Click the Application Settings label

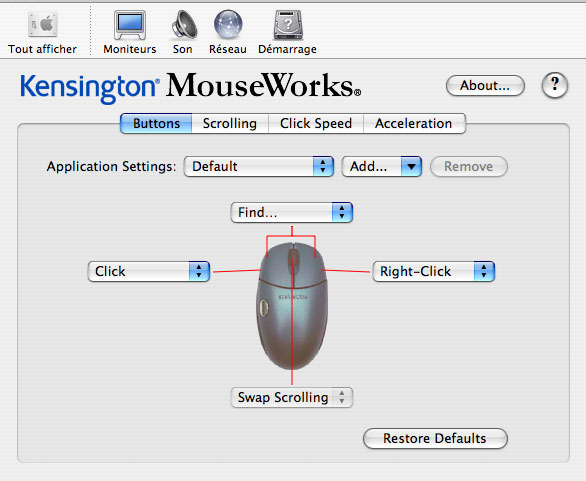coord(111,166)
